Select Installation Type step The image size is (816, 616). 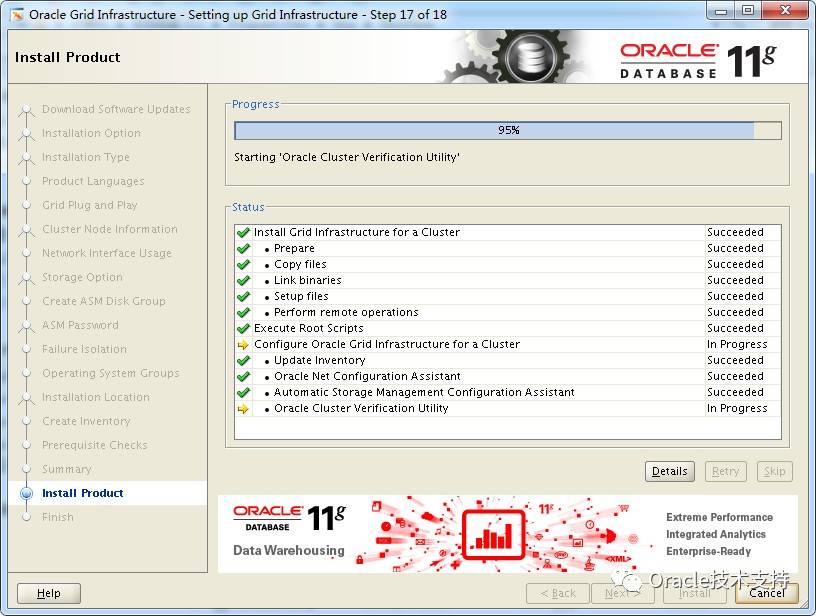pyautogui.click(x=86, y=157)
